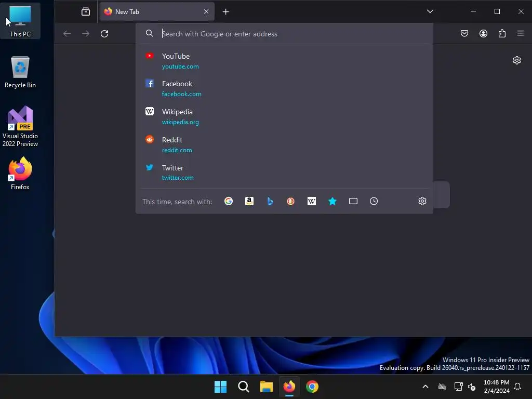The height and width of the screenshot is (399, 532).
Task: Search this time with Google
Action: pos(229,201)
